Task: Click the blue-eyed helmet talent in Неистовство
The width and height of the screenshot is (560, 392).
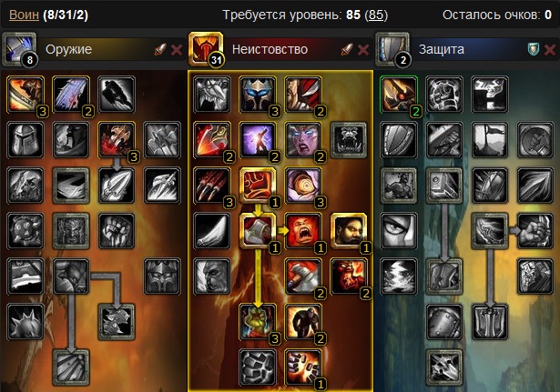Action: click(x=258, y=95)
